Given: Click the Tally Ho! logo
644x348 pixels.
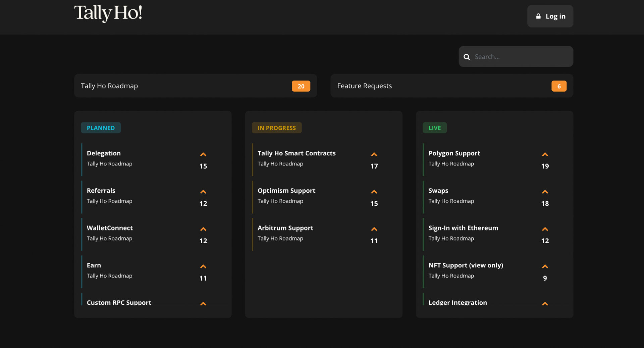Looking at the screenshot, I should (x=108, y=13).
